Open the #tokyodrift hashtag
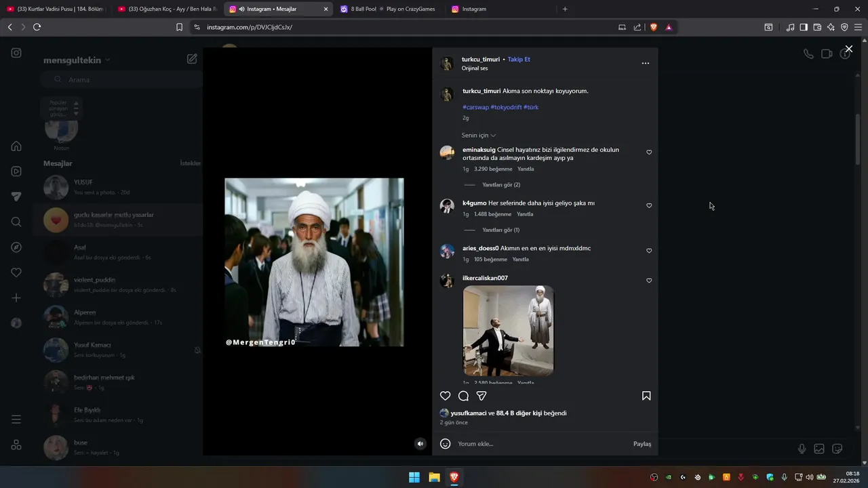 click(506, 107)
